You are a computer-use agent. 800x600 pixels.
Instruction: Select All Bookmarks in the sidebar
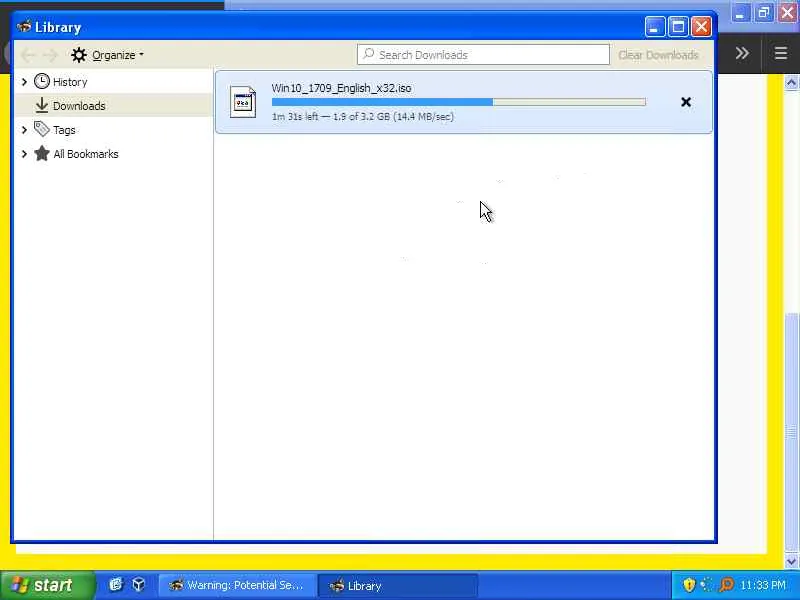(86, 154)
